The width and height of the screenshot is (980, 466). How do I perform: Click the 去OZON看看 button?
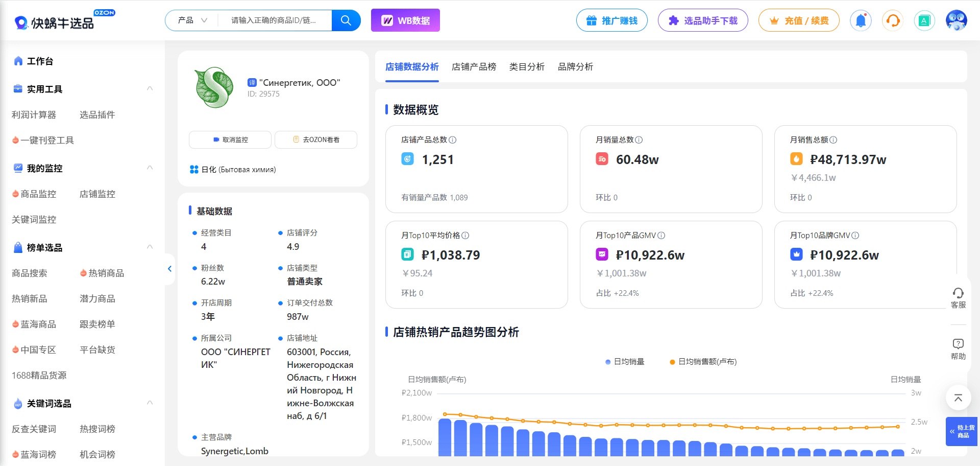[315, 139]
